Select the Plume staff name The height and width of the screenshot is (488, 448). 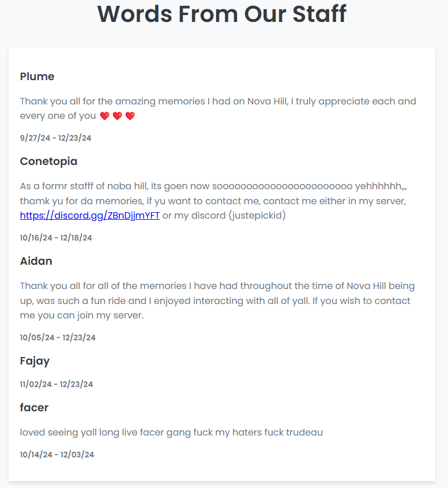coord(37,77)
